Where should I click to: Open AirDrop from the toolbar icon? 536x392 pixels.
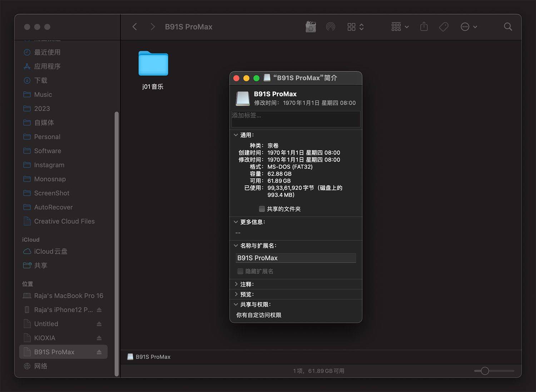pyautogui.click(x=331, y=27)
